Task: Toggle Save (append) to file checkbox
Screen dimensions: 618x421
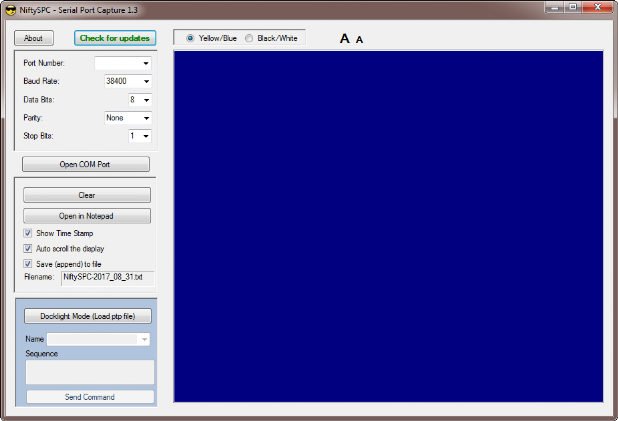Action: point(28,264)
